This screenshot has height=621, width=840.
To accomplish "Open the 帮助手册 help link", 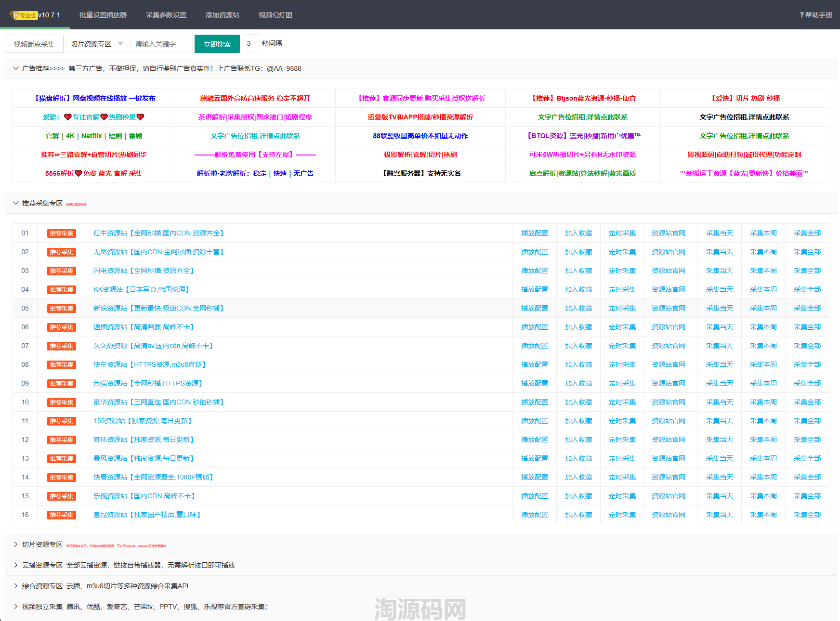I will (816, 15).
